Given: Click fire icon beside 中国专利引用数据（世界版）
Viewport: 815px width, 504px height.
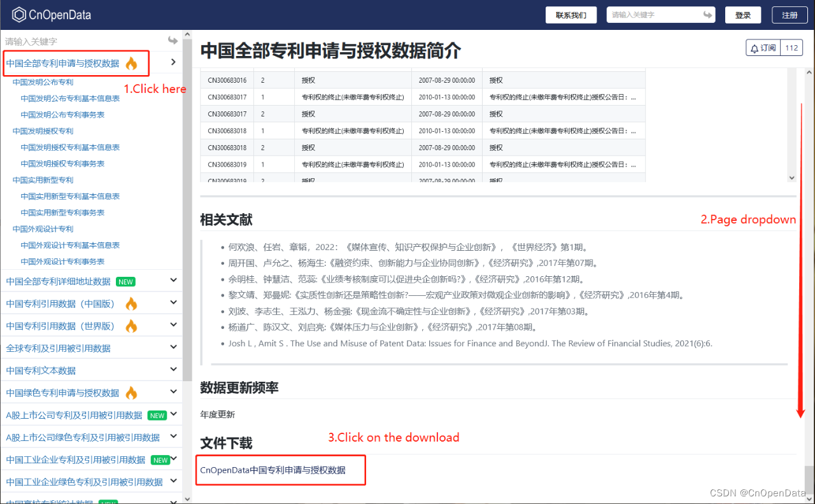Looking at the screenshot, I should click(131, 326).
